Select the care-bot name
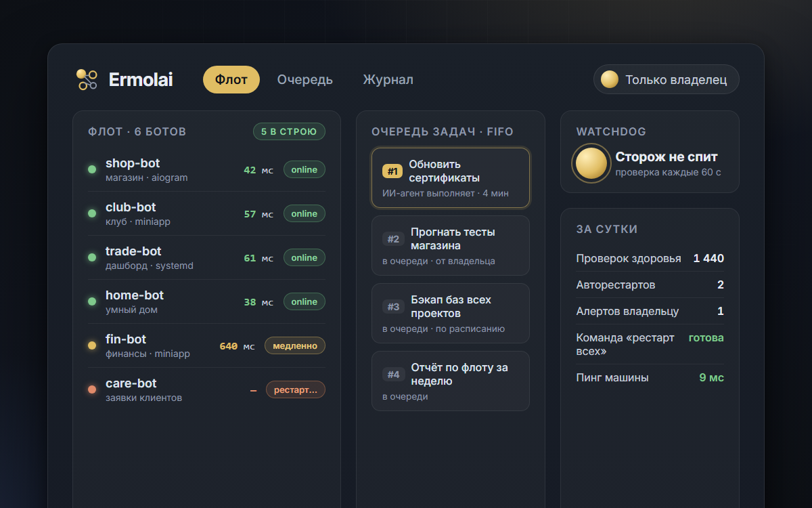The height and width of the screenshot is (508, 812). 131,383
